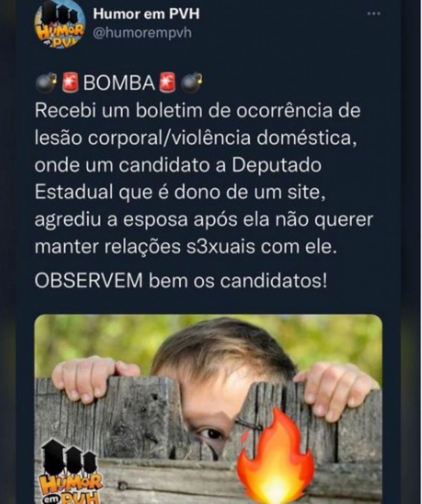The height and width of the screenshot is (504, 422).
Task: Click the line OBSERVEM bem os candidatos!
Action: coord(180,281)
